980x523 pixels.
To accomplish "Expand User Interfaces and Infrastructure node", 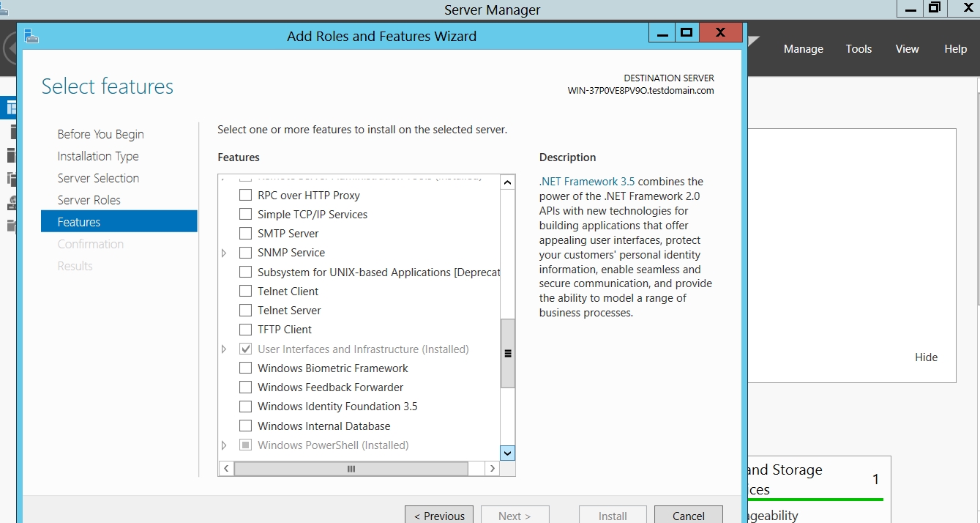I will (x=225, y=349).
